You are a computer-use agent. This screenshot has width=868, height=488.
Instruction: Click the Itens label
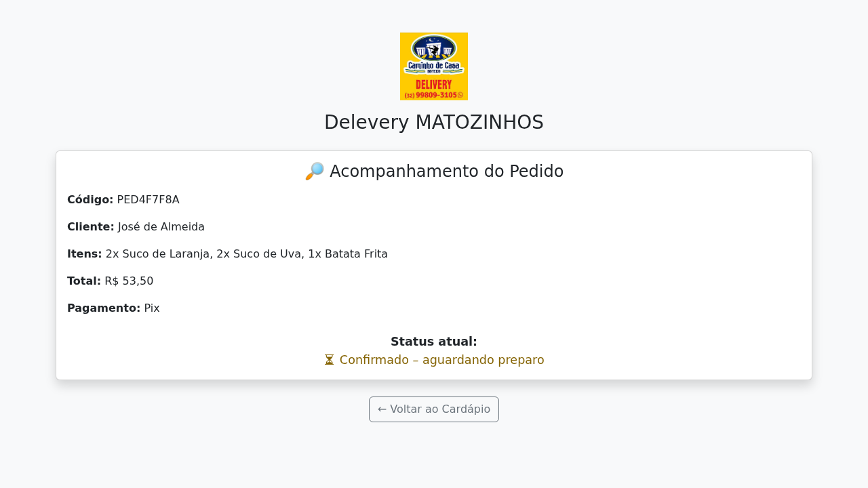click(x=85, y=253)
